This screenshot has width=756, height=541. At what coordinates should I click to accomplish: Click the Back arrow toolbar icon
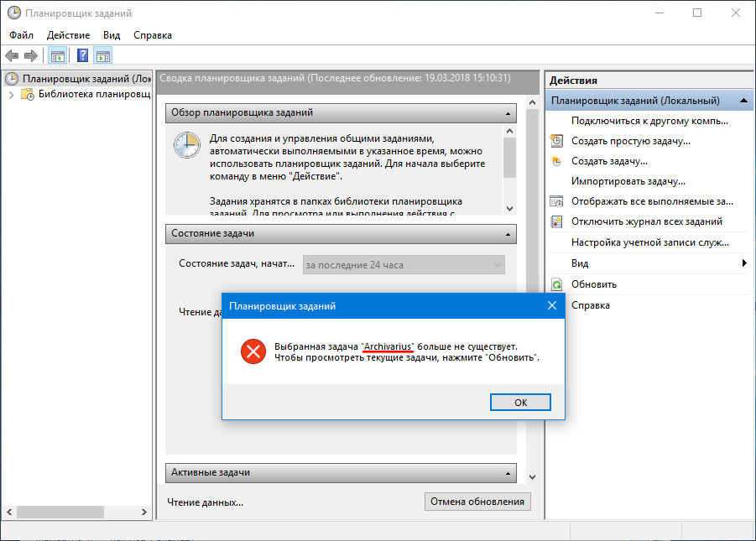pyautogui.click(x=12, y=56)
